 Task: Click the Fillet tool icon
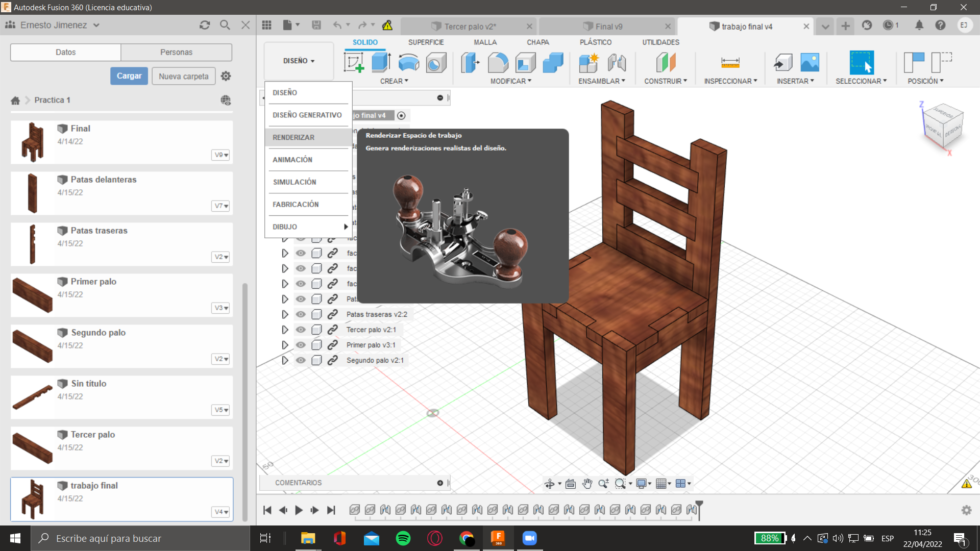tap(498, 63)
